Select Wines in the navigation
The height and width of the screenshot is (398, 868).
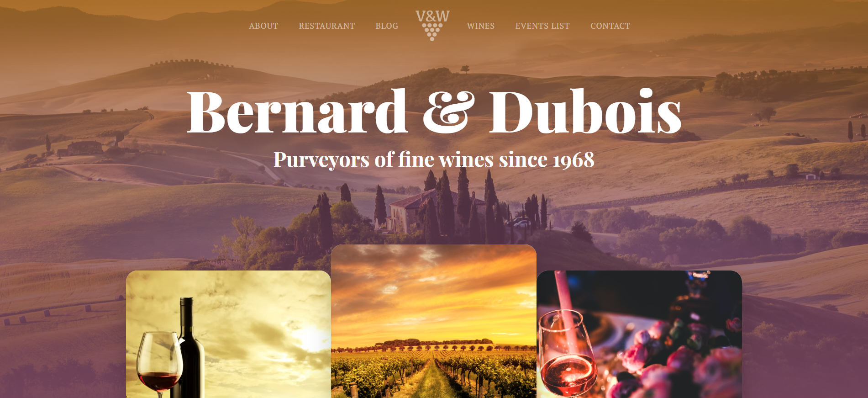click(x=481, y=26)
